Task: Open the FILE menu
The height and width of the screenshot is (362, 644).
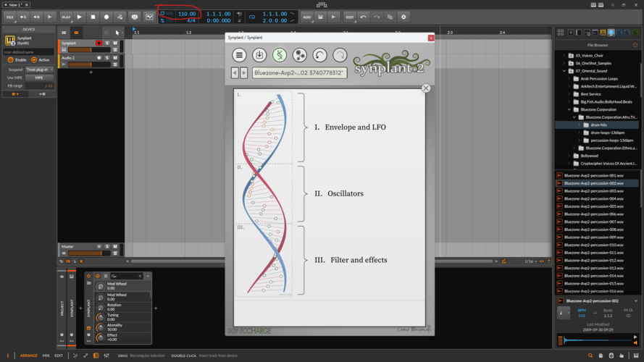Action: 10,17
